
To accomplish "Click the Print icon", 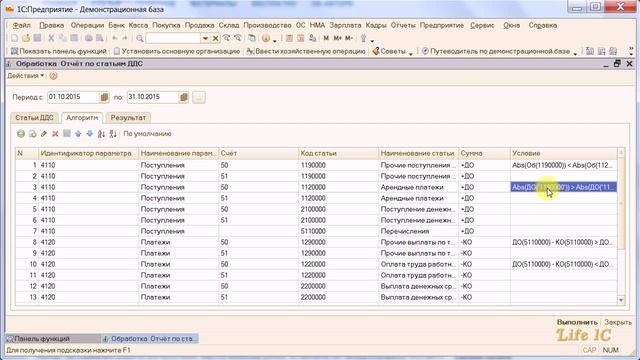I will [89, 38].
